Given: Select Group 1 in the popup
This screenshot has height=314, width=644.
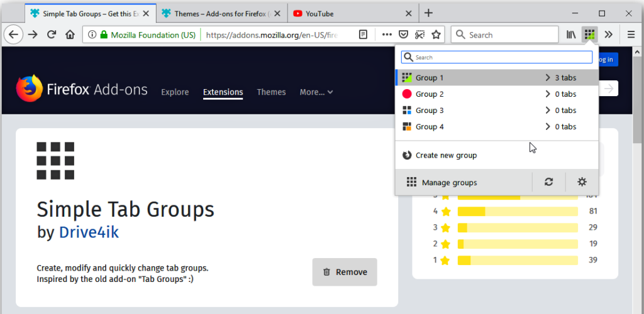Looking at the screenshot, I should (497, 77).
